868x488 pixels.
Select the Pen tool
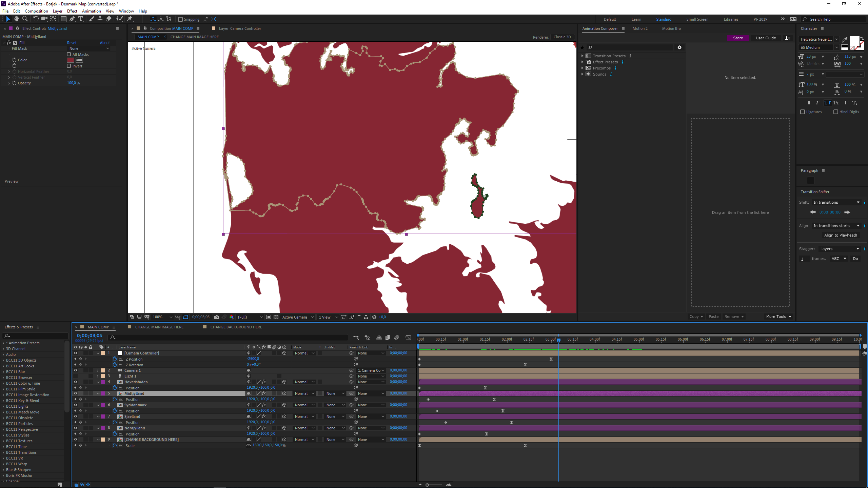[72, 19]
